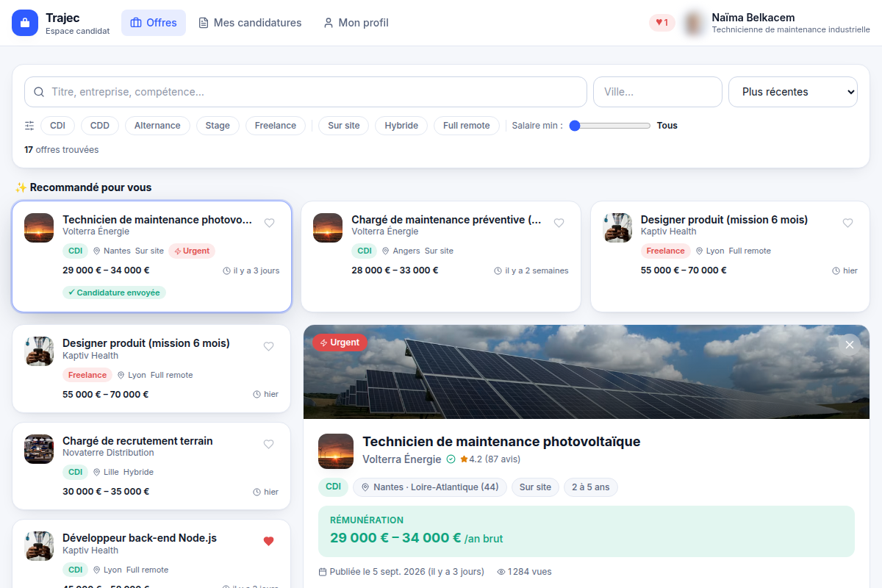Click the Candidature envoyée status badge

tap(114, 293)
